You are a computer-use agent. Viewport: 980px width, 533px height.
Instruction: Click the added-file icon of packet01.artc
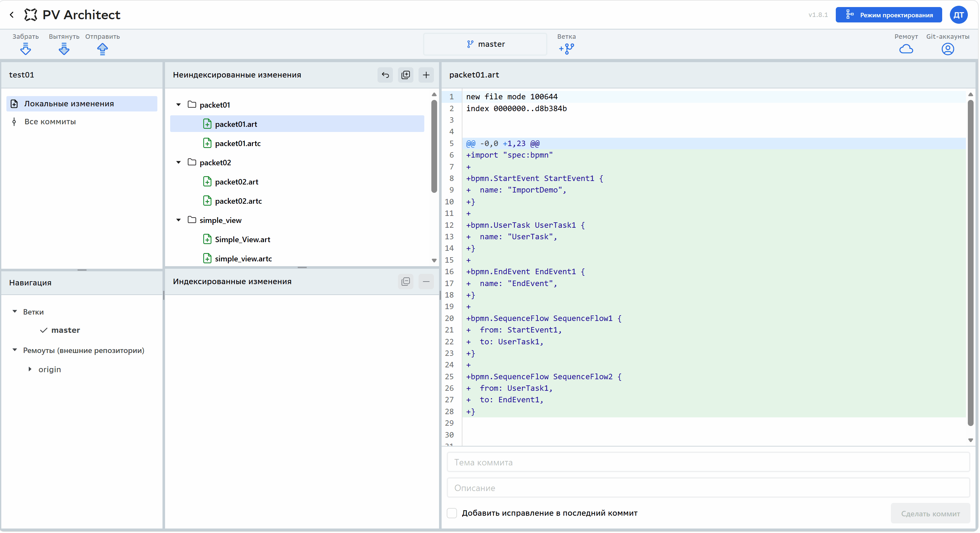point(207,143)
